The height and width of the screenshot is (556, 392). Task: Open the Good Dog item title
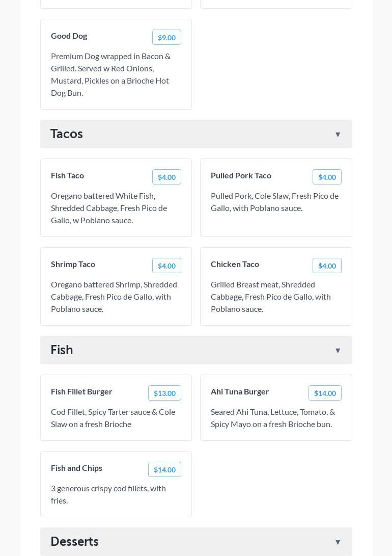[x=69, y=36]
